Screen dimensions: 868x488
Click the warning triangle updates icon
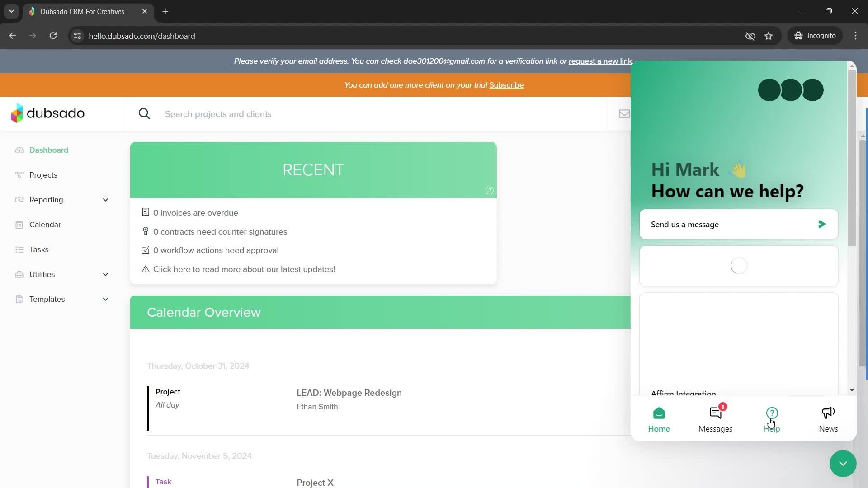pos(146,269)
